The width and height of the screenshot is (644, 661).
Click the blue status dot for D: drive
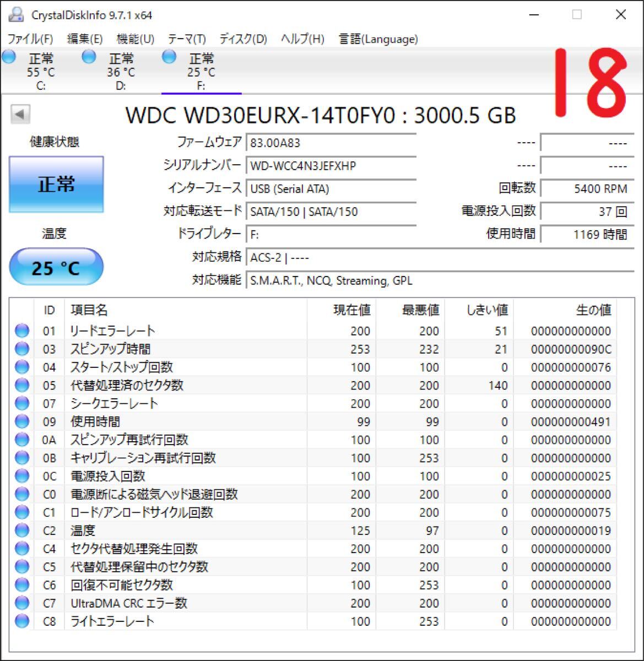click(89, 56)
